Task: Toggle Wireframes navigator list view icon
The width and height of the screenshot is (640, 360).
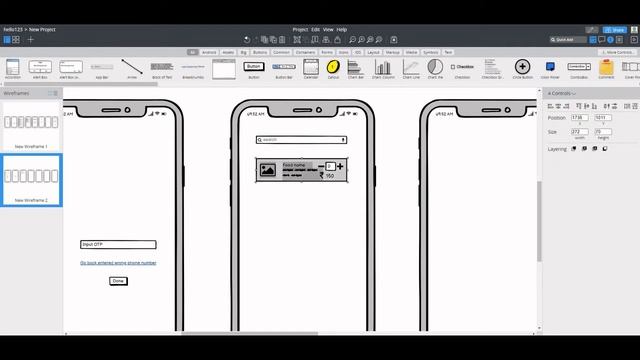Action: click(x=56, y=93)
